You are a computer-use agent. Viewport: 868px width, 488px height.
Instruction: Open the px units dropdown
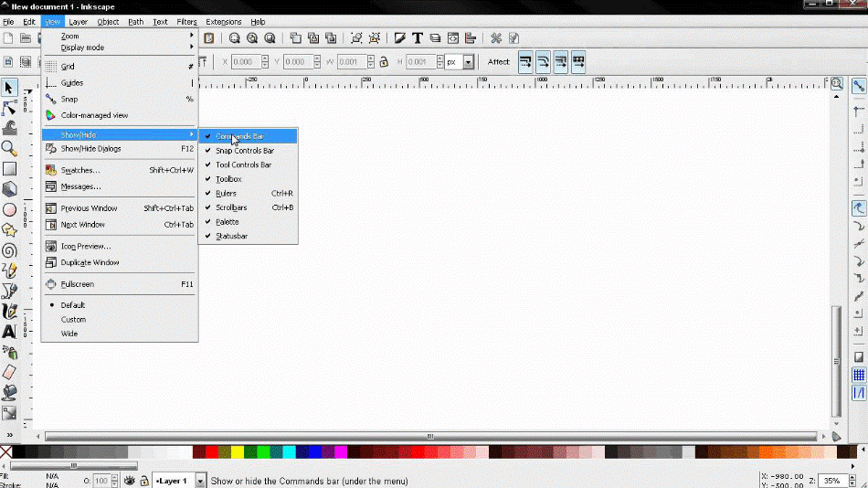(469, 62)
